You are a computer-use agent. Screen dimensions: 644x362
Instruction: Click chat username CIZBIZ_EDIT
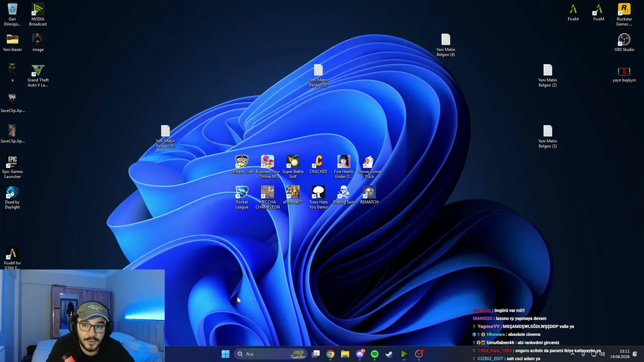coord(490,358)
